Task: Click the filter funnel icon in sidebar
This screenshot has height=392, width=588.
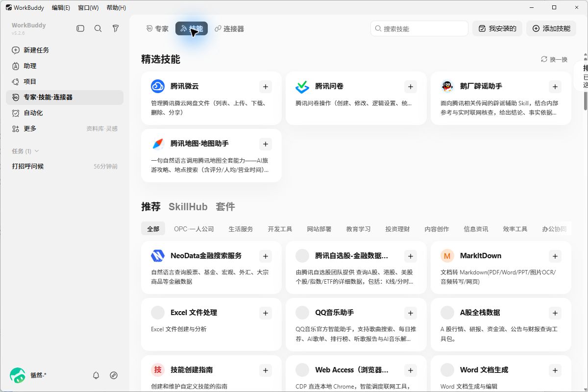Action: pyautogui.click(x=116, y=29)
